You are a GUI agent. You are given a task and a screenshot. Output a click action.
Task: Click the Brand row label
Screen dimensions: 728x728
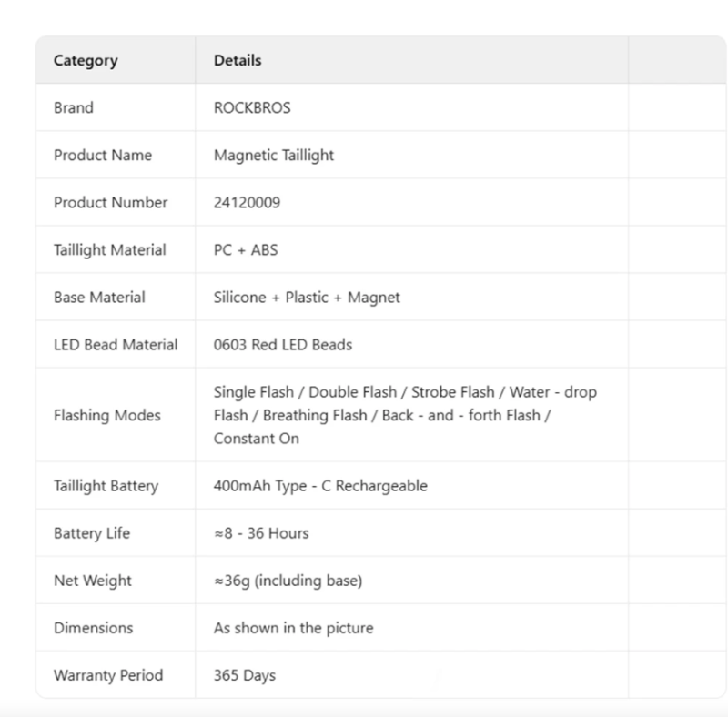coord(74,107)
